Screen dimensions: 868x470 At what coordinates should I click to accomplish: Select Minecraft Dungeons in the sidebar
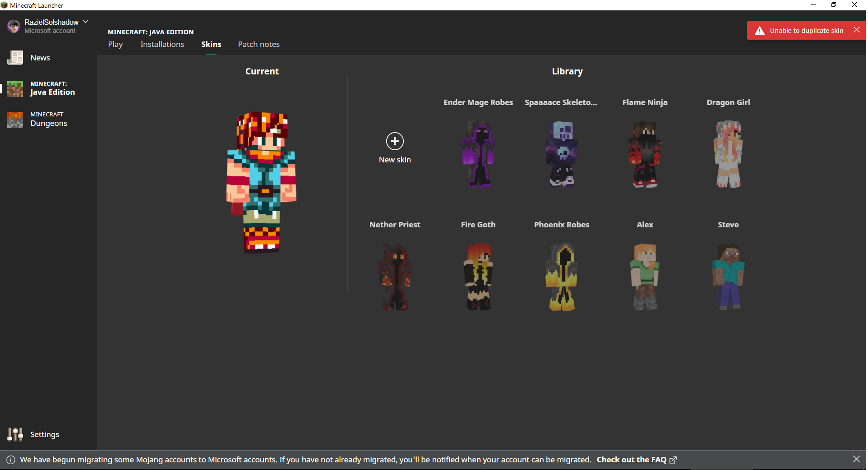point(48,120)
